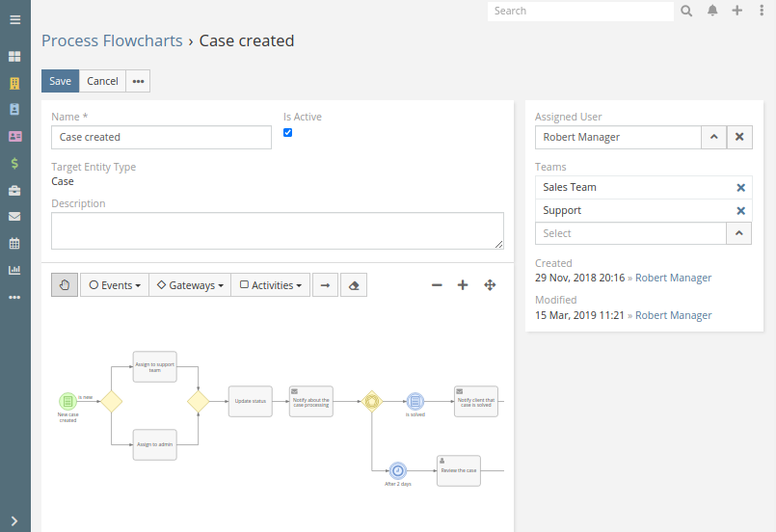Image resolution: width=776 pixels, height=532 pixels.
Task: Zoom out the flowchart with minus
Action: click(437, 285)
